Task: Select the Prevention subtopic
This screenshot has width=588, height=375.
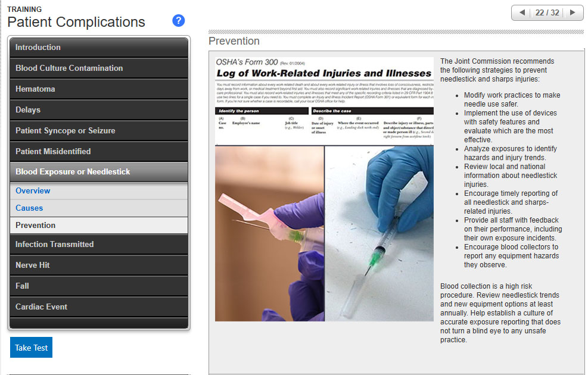Action: click(36, 226)
